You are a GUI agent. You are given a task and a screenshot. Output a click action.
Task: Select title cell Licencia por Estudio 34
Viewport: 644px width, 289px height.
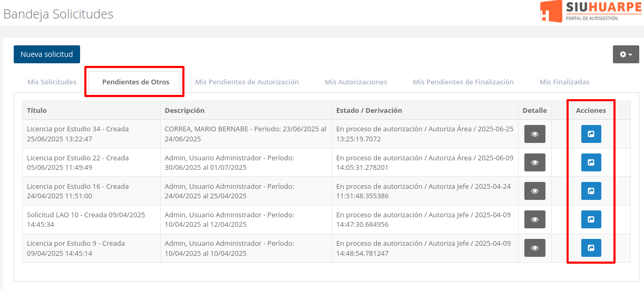(x=91, y=134)
